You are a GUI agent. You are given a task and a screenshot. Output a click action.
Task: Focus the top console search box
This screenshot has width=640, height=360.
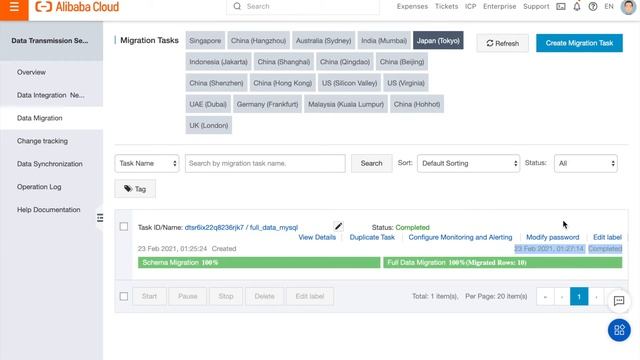coord(303,7)
